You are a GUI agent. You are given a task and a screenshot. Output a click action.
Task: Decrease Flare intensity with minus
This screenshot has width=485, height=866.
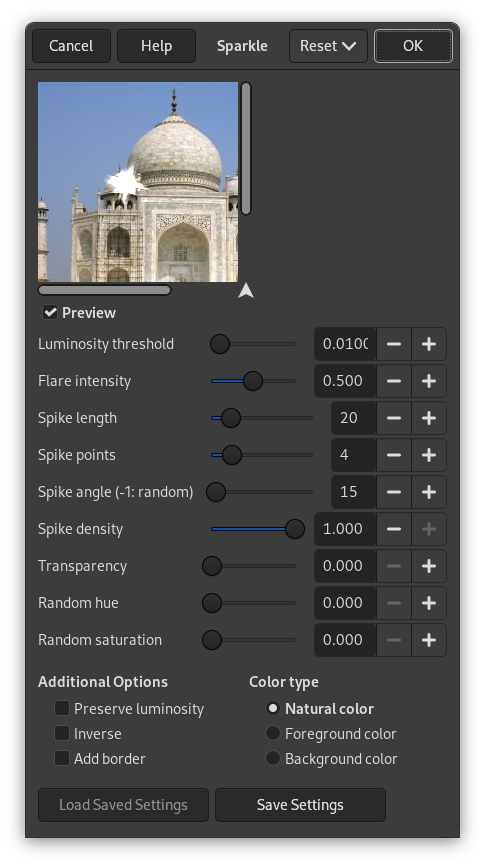tap(394, 381)
